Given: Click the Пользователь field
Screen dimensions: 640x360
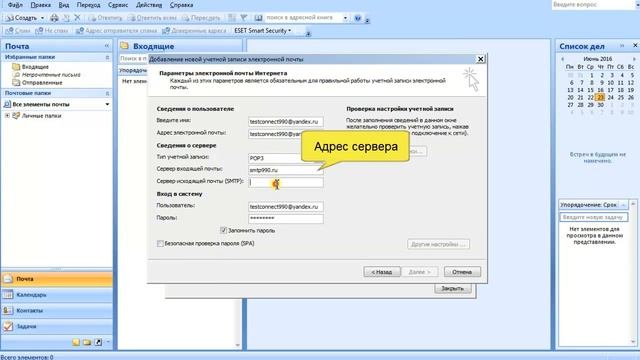Looking at the screenshot, I should tap(285, 207).
